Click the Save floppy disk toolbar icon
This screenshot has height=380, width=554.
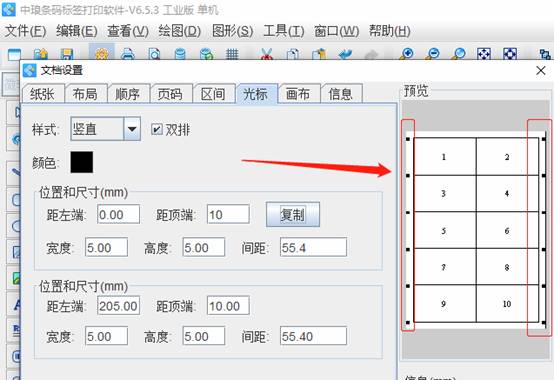tap(66, 54)
